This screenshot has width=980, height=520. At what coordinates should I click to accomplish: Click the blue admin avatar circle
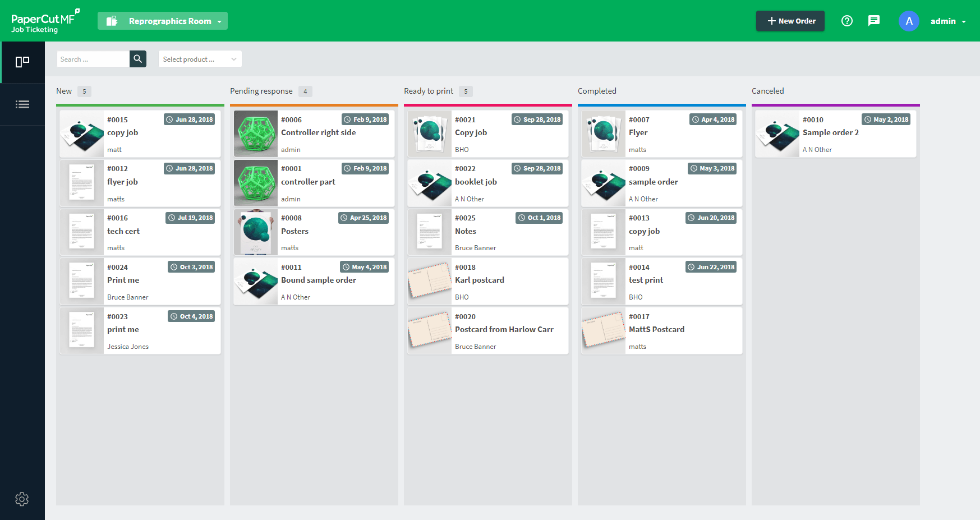[909, 21]
